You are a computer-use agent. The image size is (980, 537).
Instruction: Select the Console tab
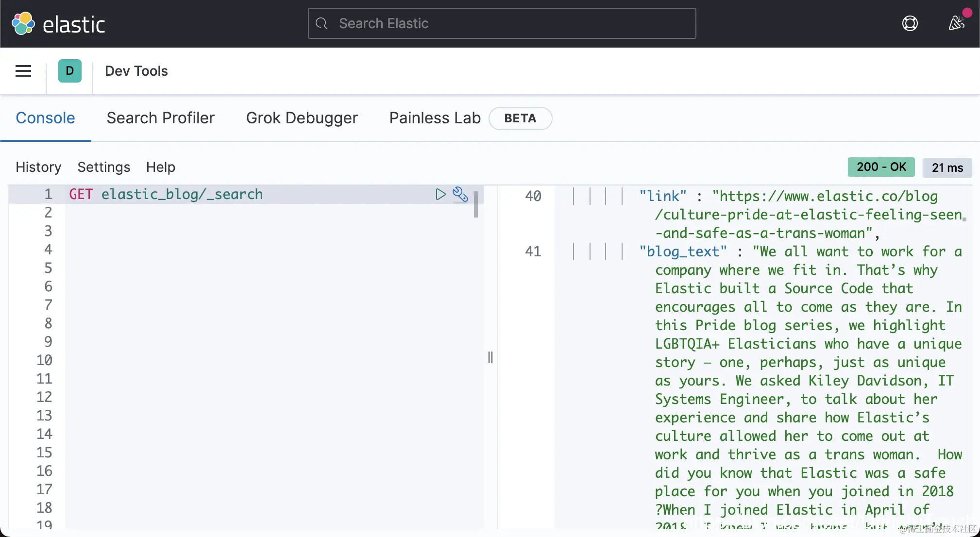pos(45,118)
